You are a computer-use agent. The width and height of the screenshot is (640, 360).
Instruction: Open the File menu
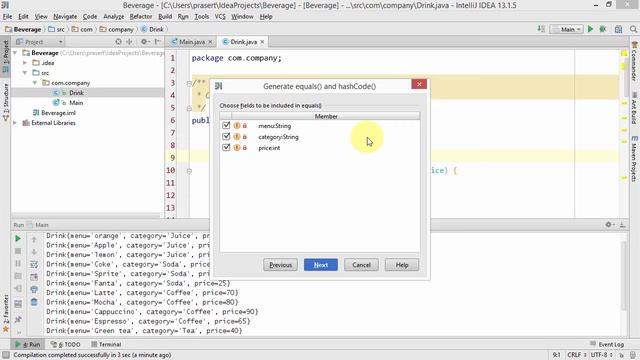pyautogui.click(x=7, y=16)
